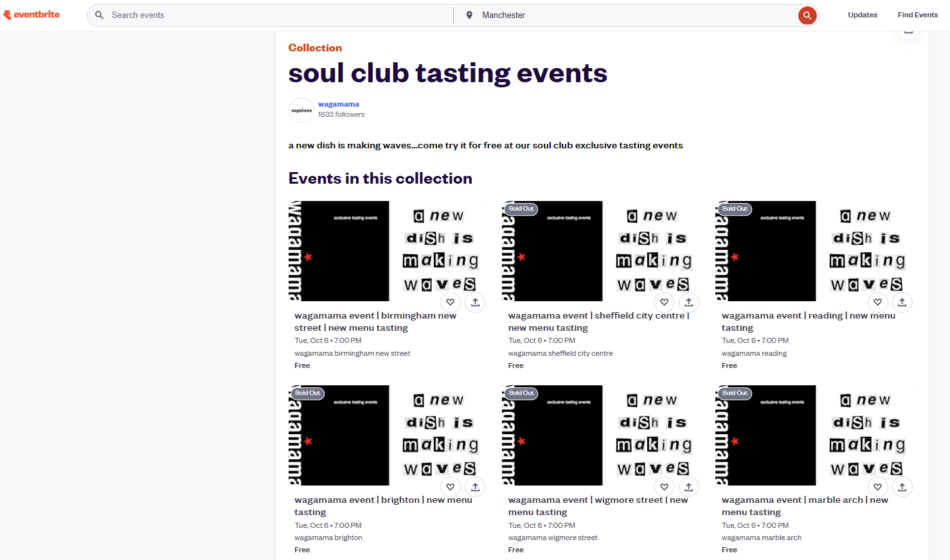Share the birmingham new street event
The width and height of the screenshot is (950, 560).
click(475, 302)
